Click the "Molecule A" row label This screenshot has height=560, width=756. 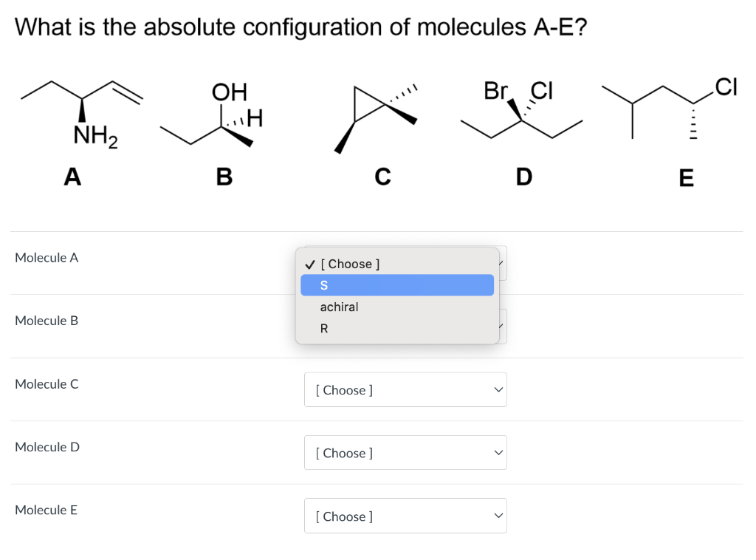(47, 258)
